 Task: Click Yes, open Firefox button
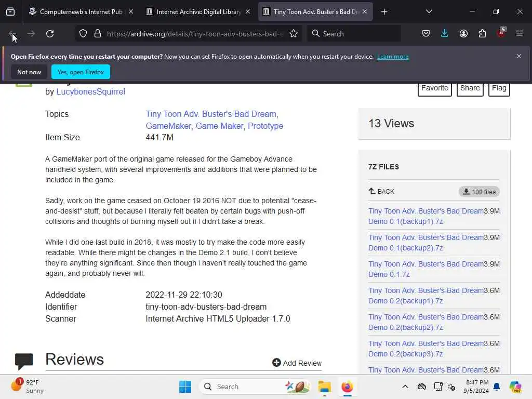[81, 72]
